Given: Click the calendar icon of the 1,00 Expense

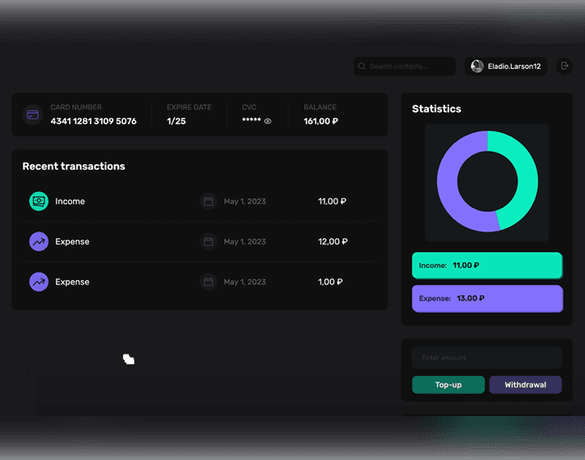Looking at the screenshot, I should pos(209,282).
